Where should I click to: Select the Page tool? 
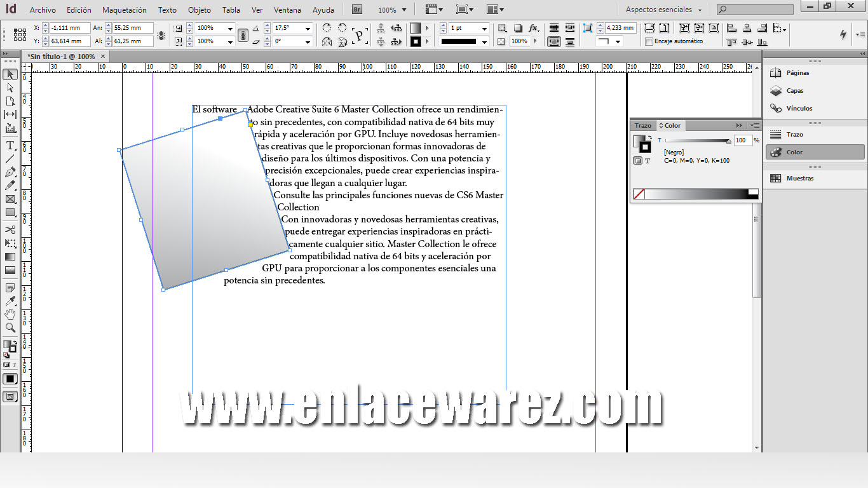(10, 101)
